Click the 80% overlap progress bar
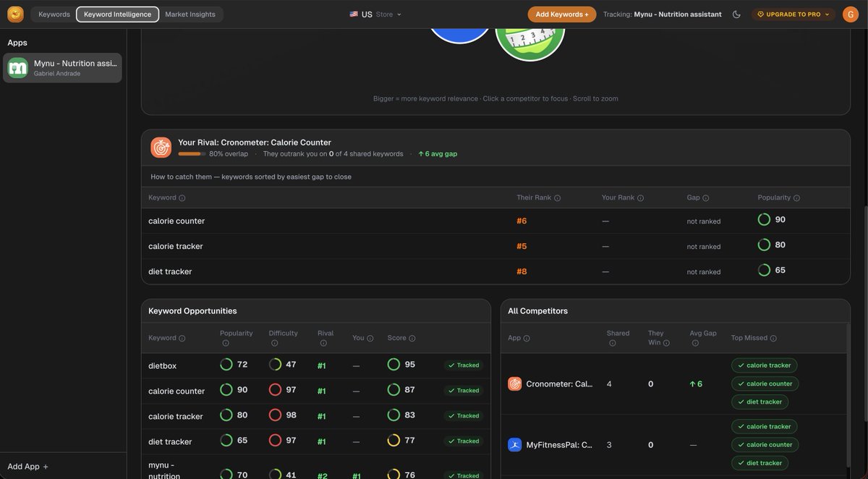This screenshot has width=868, height=479. [x=192, y=154]
